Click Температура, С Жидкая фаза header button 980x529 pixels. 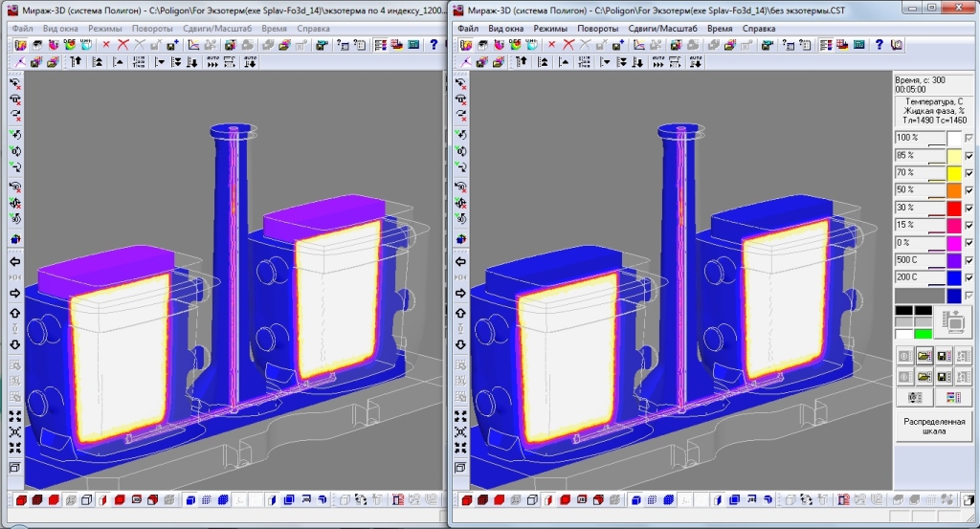click(x=934, y=110)
